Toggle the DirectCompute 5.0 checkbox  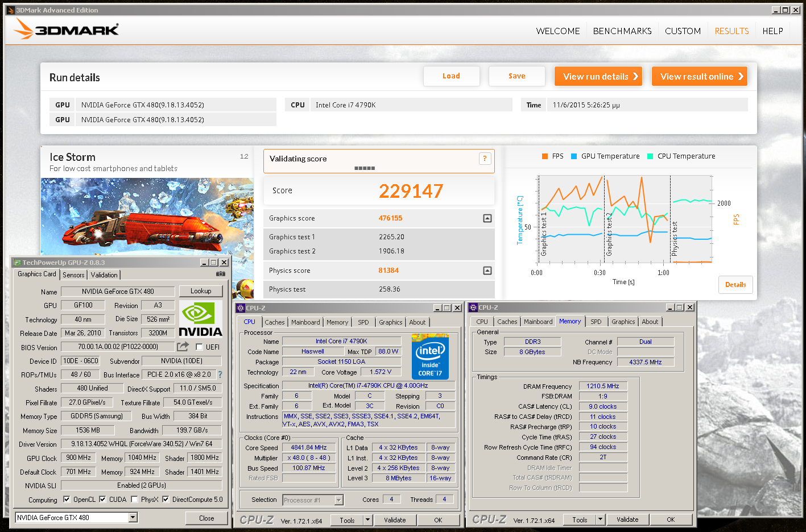click(x=166, y=500)
